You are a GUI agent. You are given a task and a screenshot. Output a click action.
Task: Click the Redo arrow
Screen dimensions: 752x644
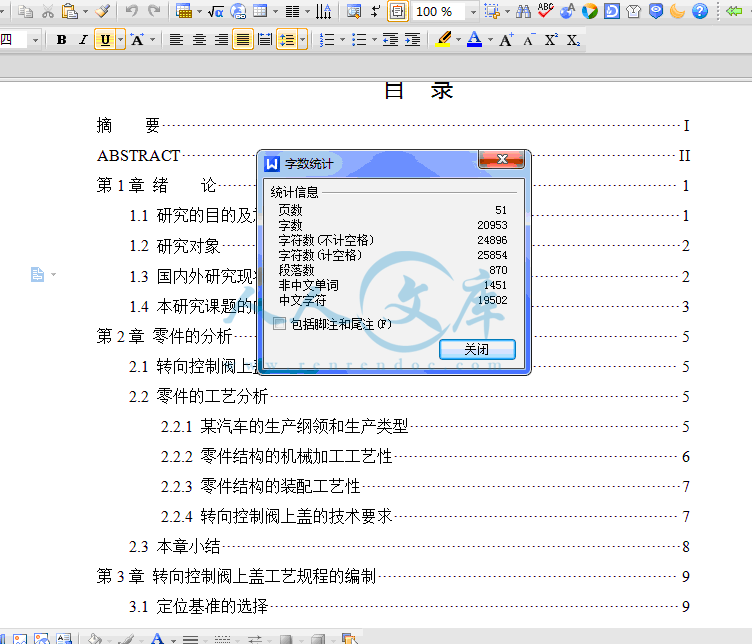pyautogui.click(x=154, y=11)
